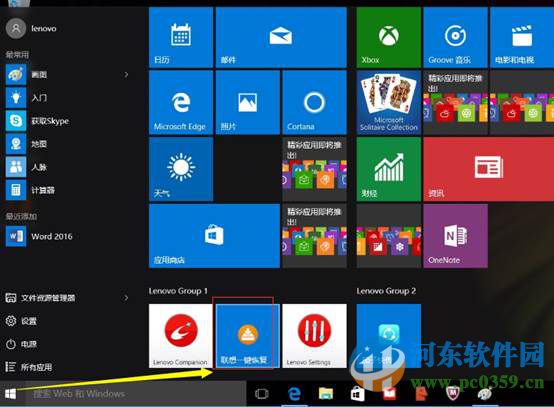Open the blue tile under Lenovo Group 2
This screenshot has height=407, width=554.
tap(389, 336)
